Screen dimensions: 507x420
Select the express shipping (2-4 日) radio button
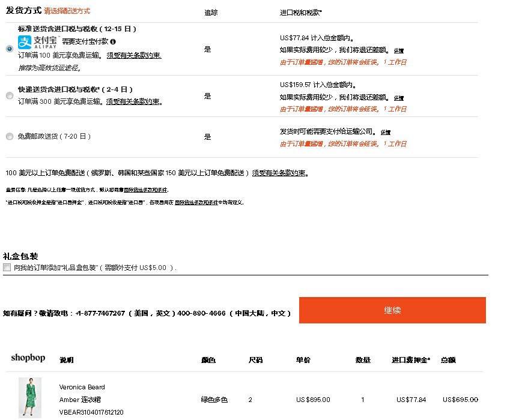pos(10,95)
